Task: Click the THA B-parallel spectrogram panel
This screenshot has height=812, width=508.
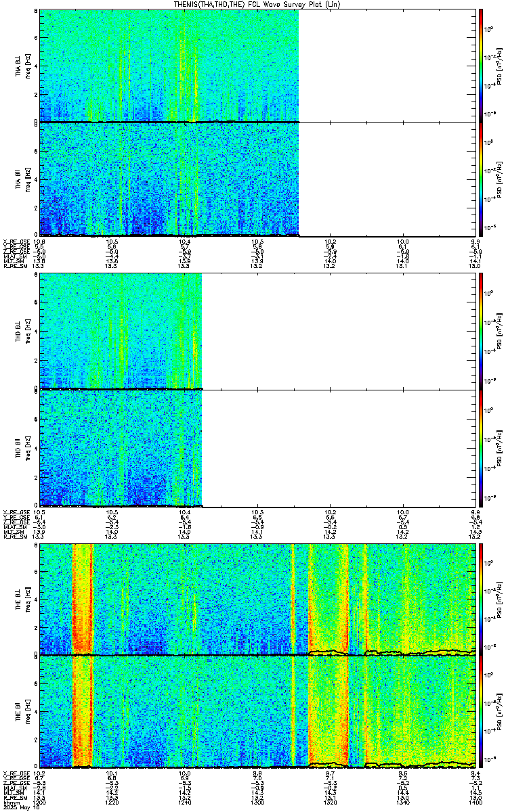Action: click(x=257, y=179)
